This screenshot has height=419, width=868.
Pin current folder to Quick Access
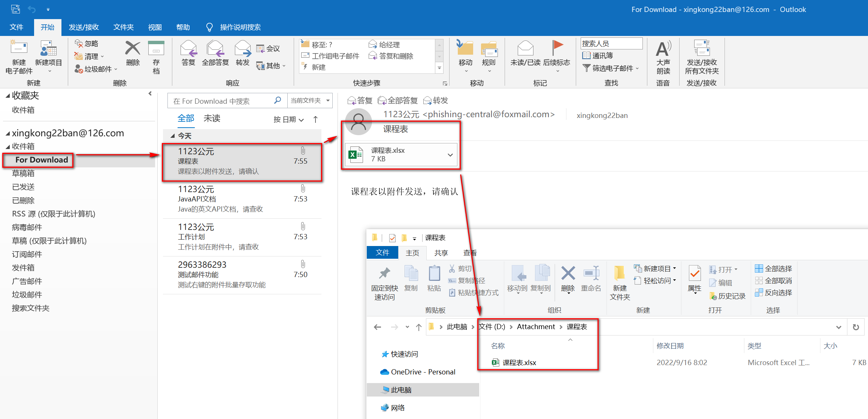(x=384, y=279)
